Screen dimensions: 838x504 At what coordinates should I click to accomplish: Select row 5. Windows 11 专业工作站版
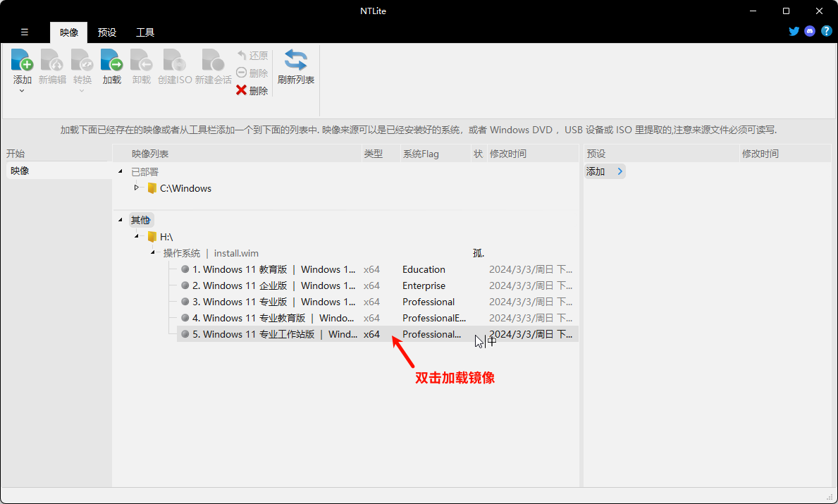[377, 334]
